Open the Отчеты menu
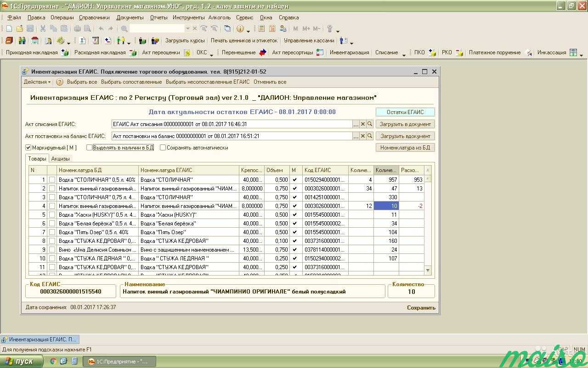Screen dimensions: 588x368 click(x=159, y=17)
